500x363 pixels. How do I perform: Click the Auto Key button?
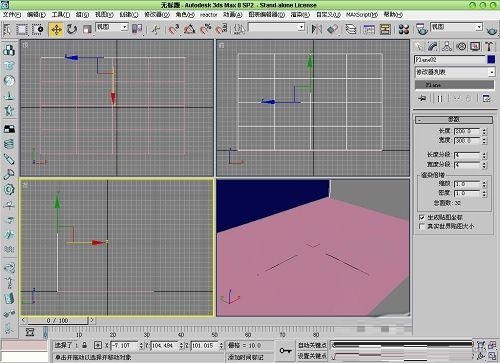point(312,345)
